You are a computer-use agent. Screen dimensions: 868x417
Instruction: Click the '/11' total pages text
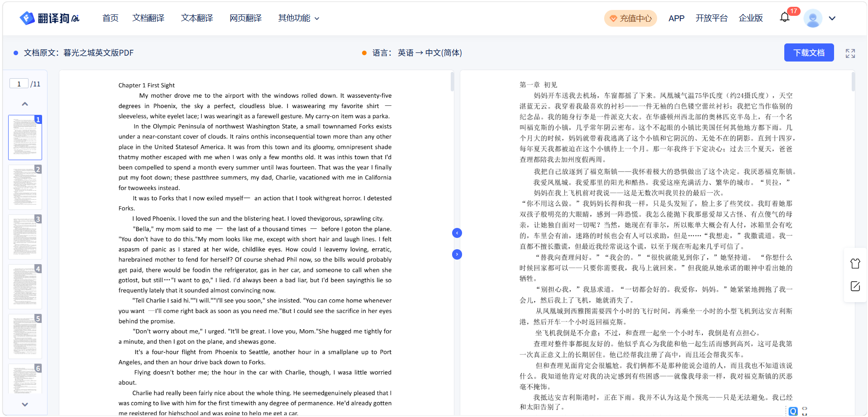(x=35, y=84)
